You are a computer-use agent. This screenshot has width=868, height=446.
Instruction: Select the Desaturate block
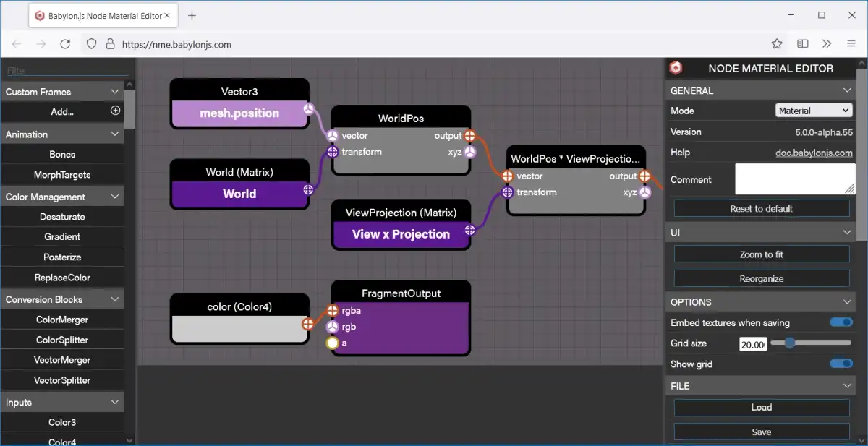click(x=62, y=216)
